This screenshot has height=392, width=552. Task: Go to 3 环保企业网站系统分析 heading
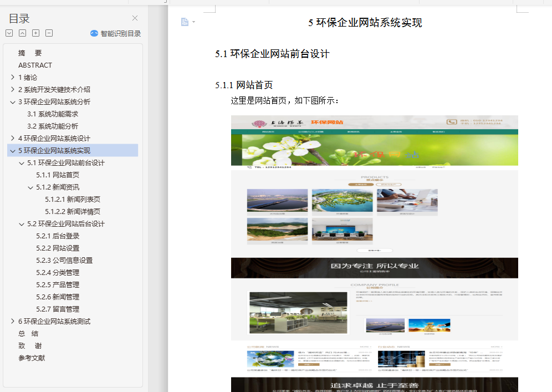click(54, 102)
